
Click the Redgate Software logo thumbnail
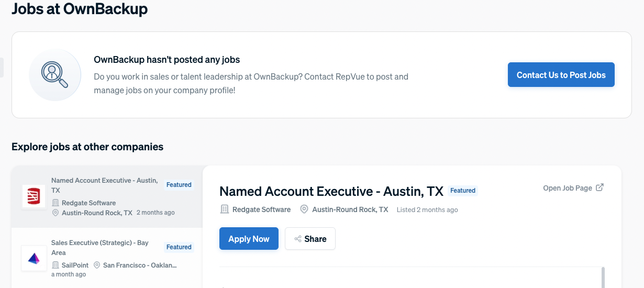click(x=34, y=196)
